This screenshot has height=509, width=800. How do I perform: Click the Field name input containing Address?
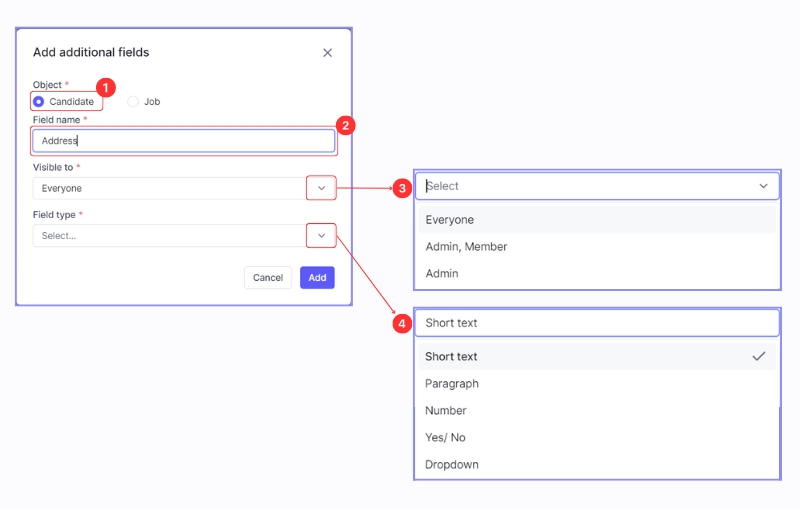pyautogui.click(x=183, y=141)
